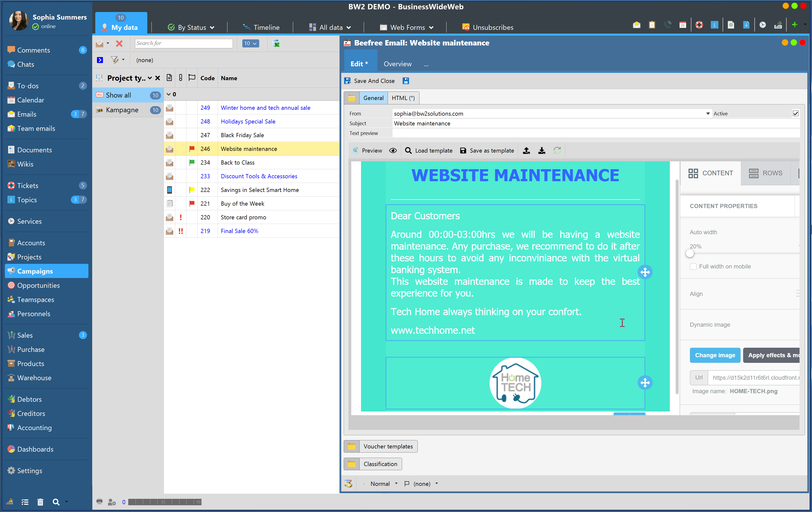Click the Change image button

pos(715,355)
